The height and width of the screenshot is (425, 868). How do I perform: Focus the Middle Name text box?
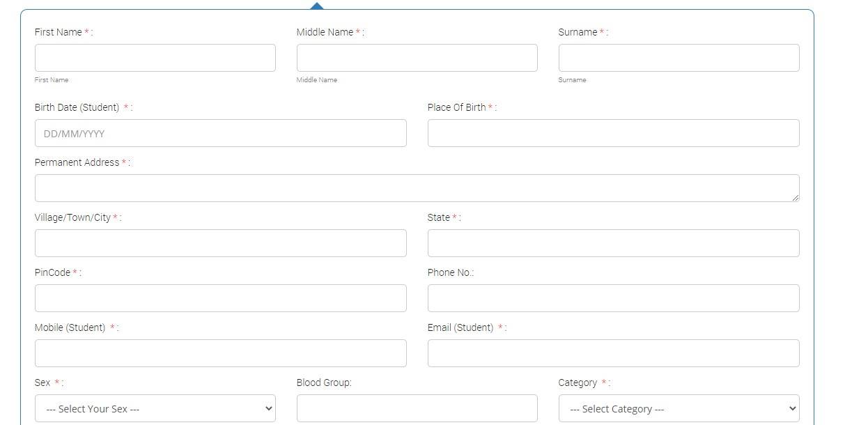[417, 58]
